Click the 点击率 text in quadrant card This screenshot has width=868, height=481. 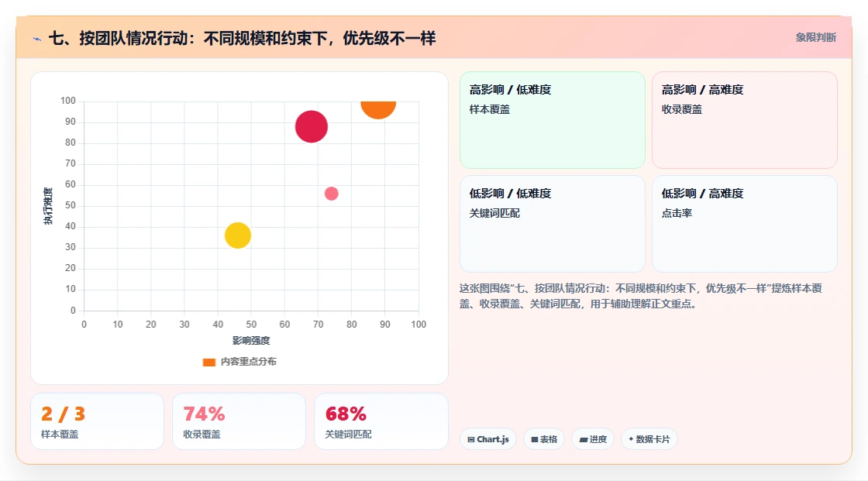677,213
